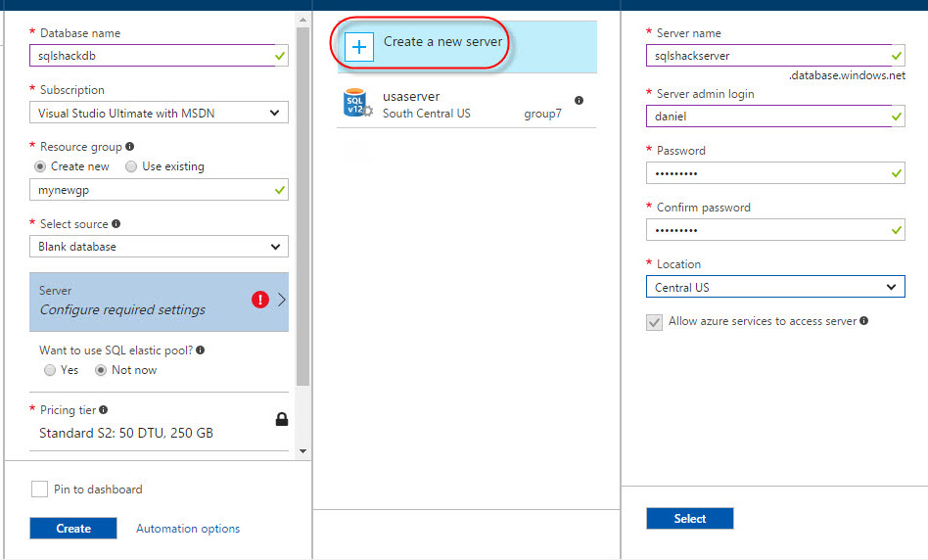Choose Yes for SQL elastic pool
Screen dimensions: 928x560
(50, 370)
